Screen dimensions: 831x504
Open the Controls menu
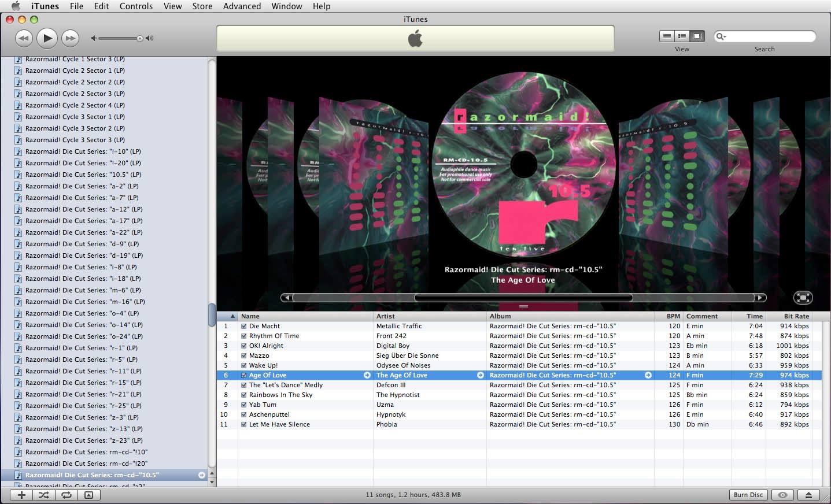pyautogui.click(x=136, y=6)
